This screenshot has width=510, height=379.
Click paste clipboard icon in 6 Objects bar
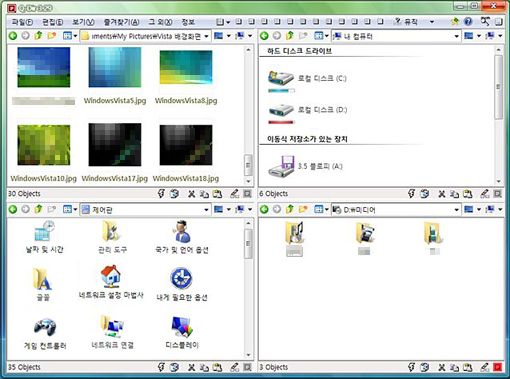pos(468,194)
